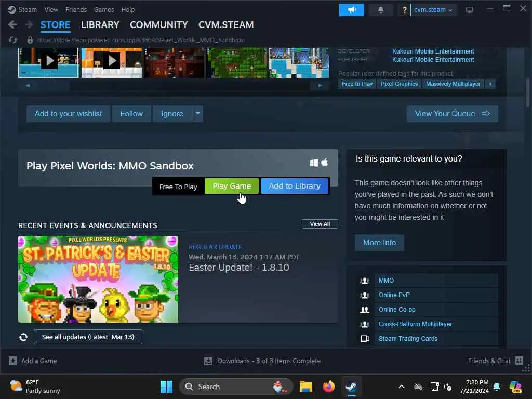This screenshot has height=399, width=532.
Task: Click the St. Patrick's & Easter update image
Action: click(x=98, y=279)
